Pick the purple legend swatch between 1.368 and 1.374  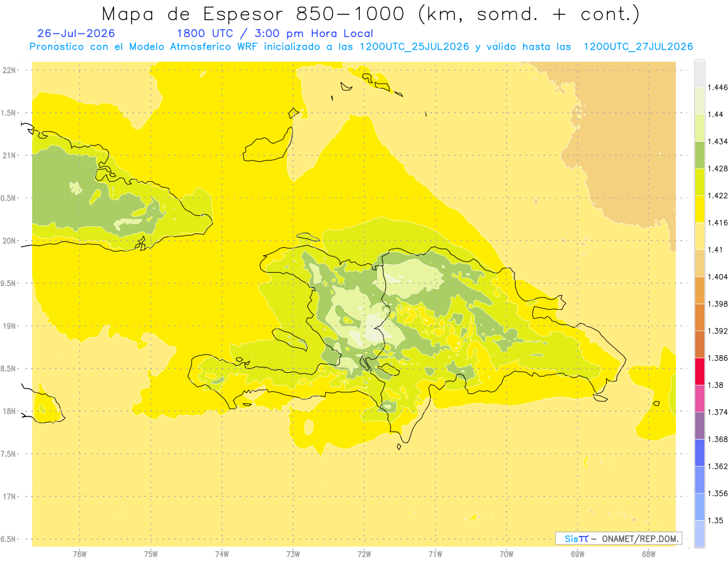(699, 425)
